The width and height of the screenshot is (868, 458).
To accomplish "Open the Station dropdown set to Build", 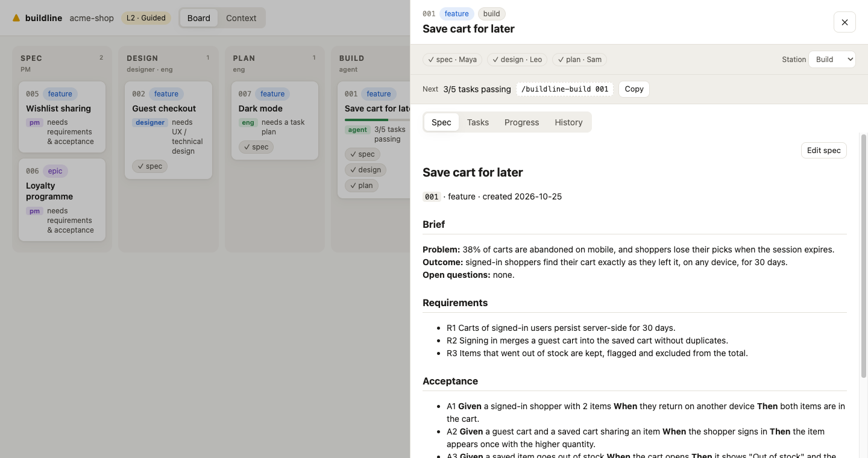I will click(832, 59).
